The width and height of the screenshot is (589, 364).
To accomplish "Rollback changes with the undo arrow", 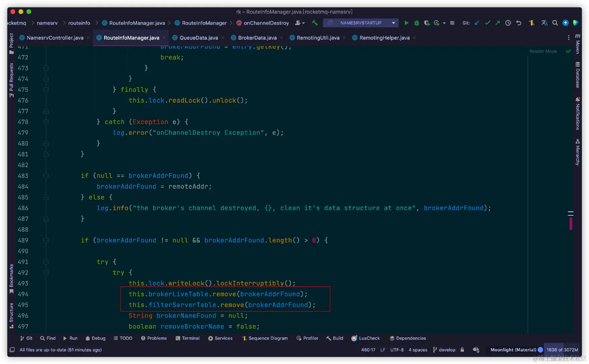I will tap(519, 23).
